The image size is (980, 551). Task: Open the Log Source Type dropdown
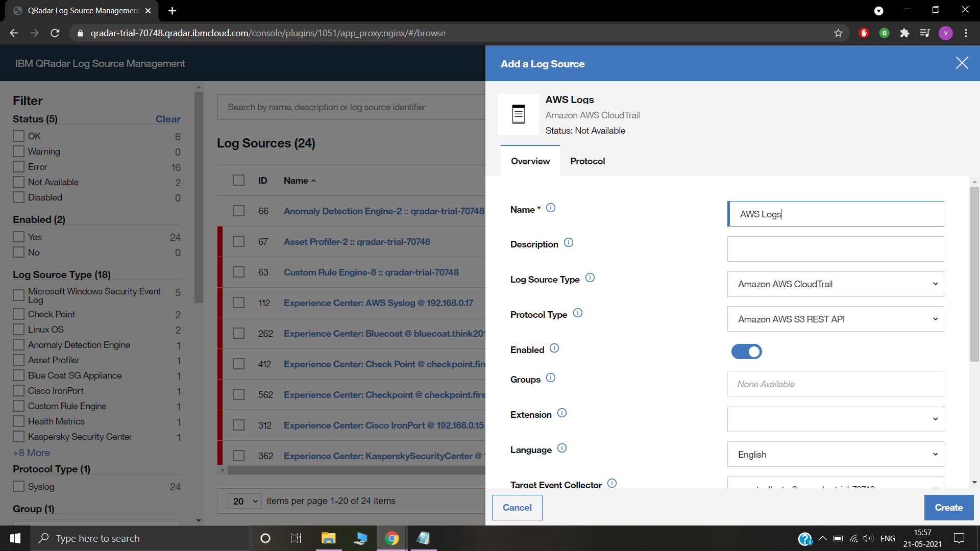coord(836,284)
